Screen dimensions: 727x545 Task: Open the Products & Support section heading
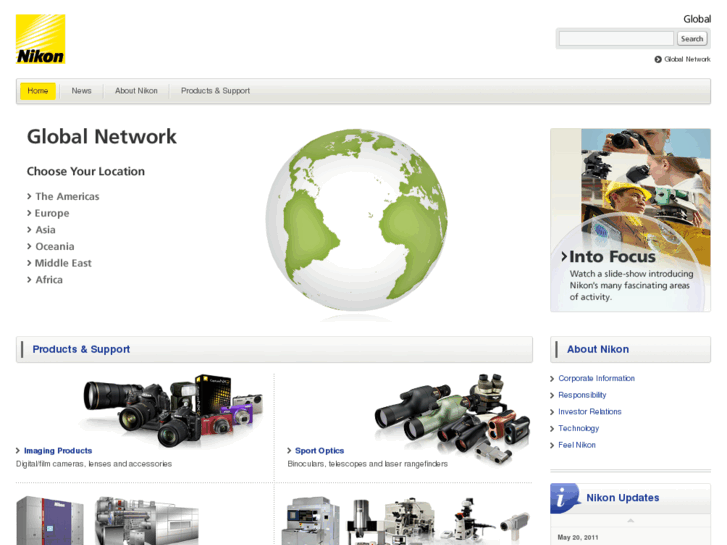click(x=81, y=349)
